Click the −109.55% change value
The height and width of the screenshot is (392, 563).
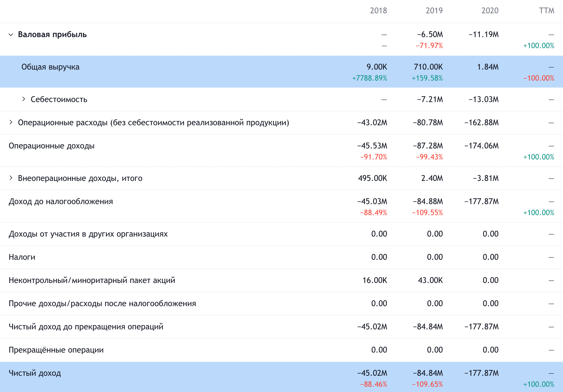click(427, 213)
